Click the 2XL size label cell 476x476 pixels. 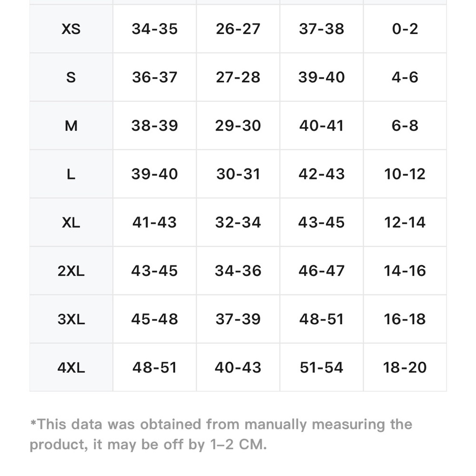click(x=71, y=270)
